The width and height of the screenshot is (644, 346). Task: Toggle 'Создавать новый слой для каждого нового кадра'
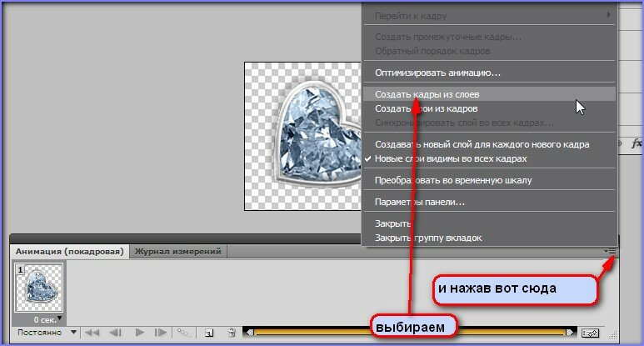[482, 144]
